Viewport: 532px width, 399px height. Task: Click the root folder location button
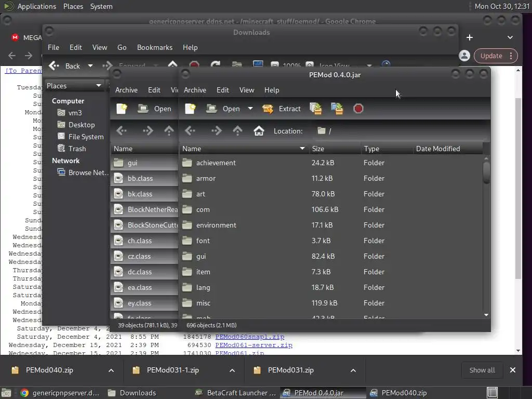pos(325,131)
